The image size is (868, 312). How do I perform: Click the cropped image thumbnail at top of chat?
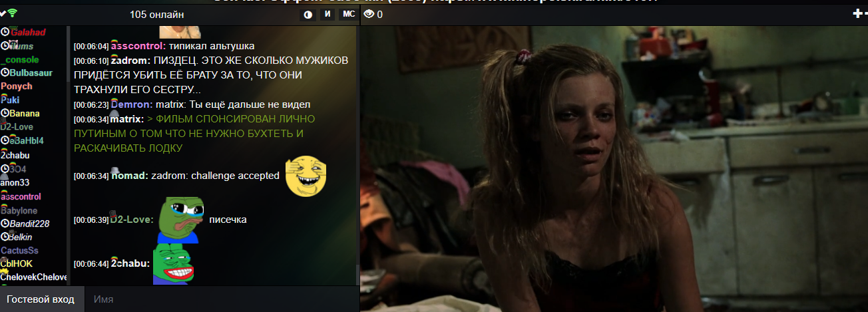coord(180,31)
